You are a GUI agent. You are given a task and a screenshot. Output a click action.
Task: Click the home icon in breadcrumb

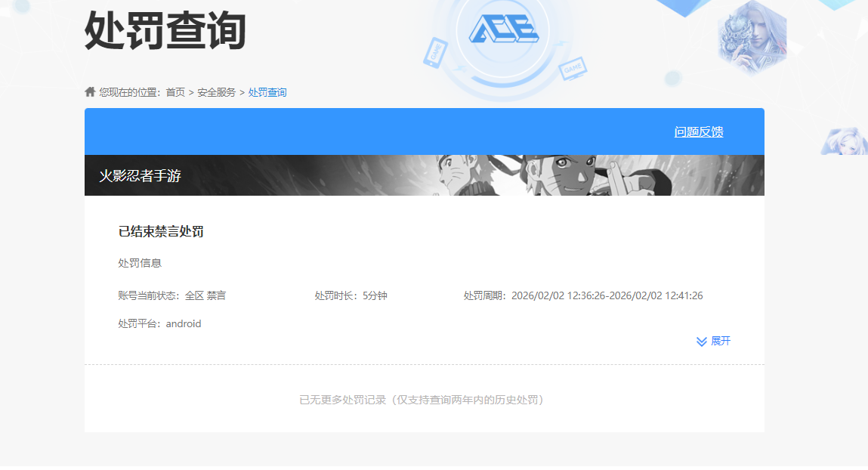(88, 92)
